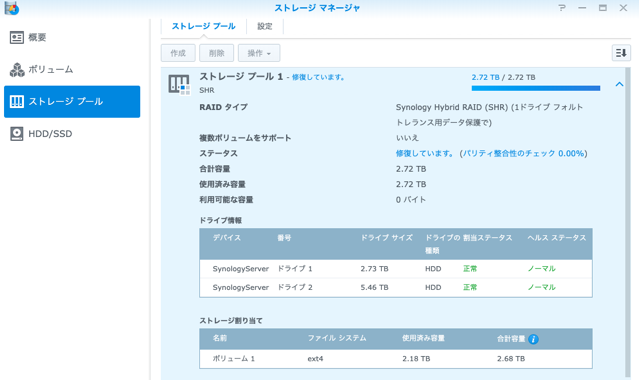Click the 2.72 TB usage progress bar

[x=535, y=88]
